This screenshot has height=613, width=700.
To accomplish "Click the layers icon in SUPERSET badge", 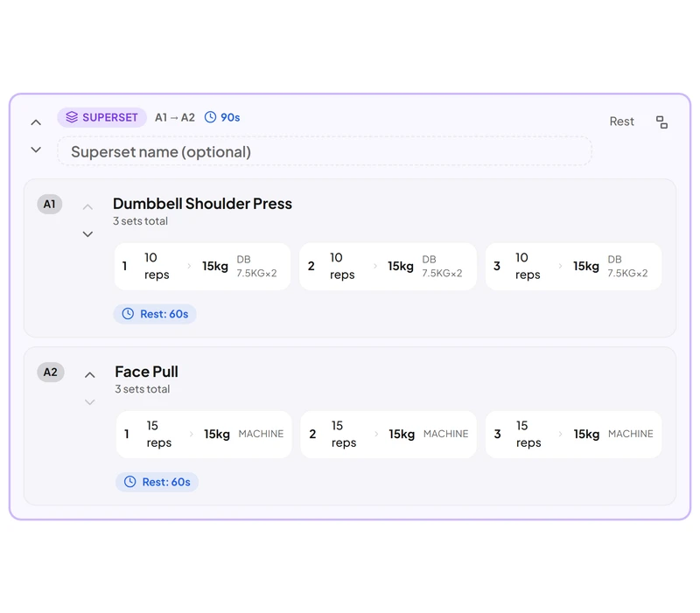I will pyautogui.click(x=72, y=117).
